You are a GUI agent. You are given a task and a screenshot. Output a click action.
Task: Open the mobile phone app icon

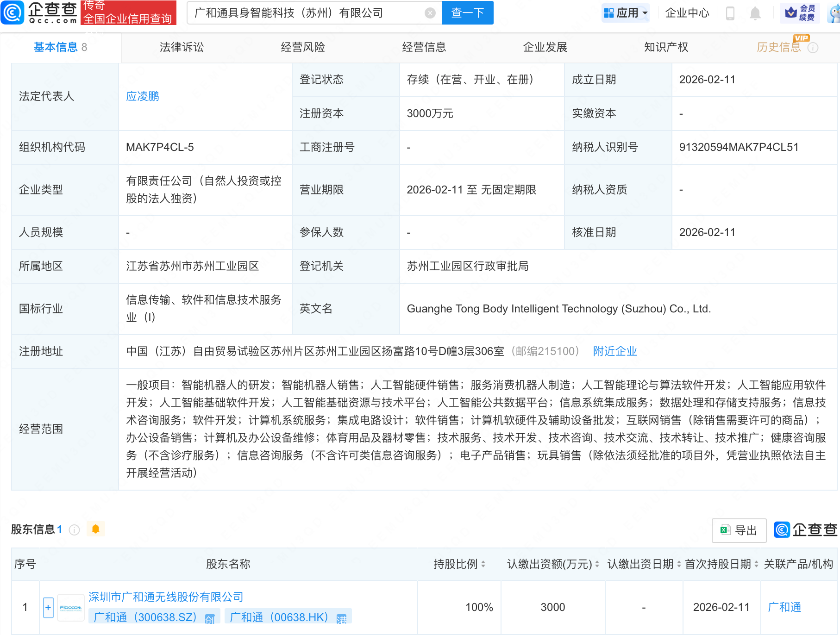(730, 13)
